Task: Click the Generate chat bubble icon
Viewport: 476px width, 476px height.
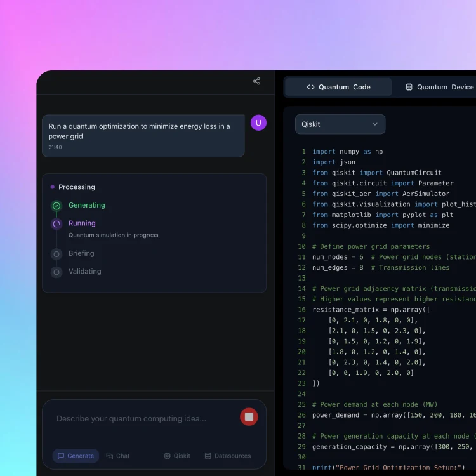Action: [61, 456]
